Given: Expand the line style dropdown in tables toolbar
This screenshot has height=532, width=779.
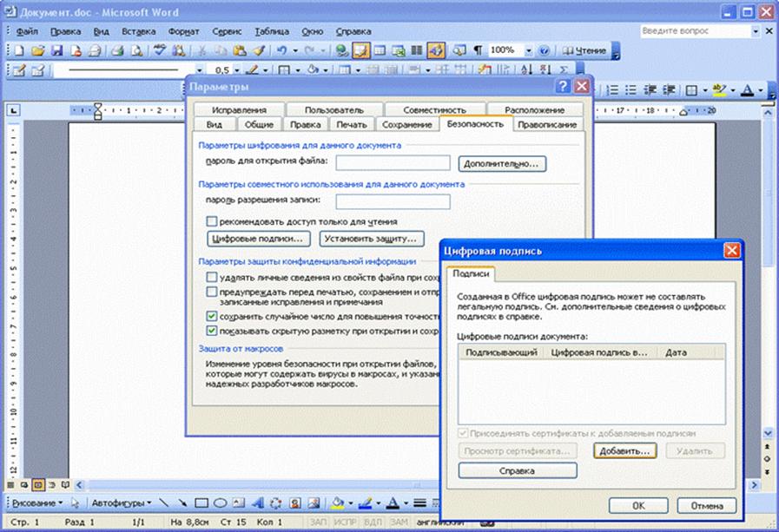Looking at the screenshot, I should (x=199, y=70).
